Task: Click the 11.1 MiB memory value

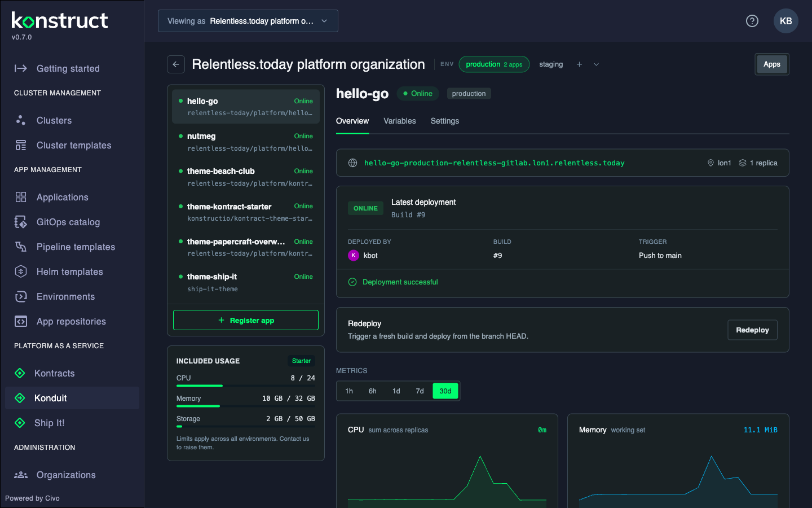Action: (x=760, y=430)
